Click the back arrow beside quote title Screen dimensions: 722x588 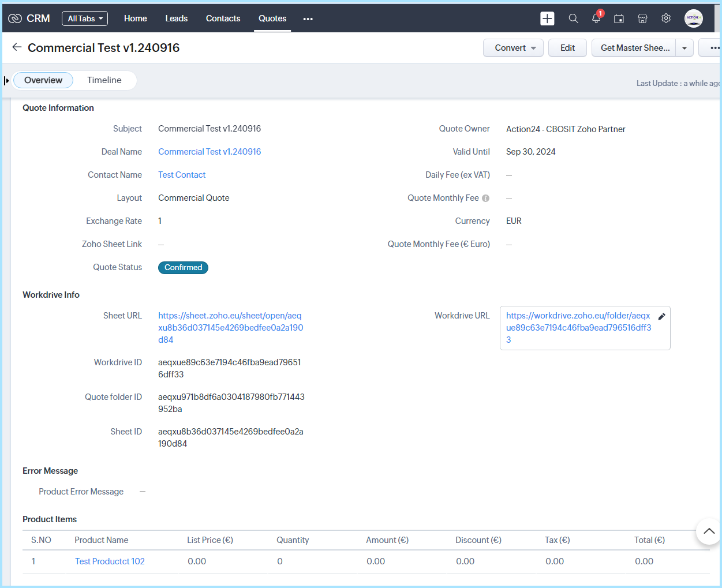(x=17, y=47)
